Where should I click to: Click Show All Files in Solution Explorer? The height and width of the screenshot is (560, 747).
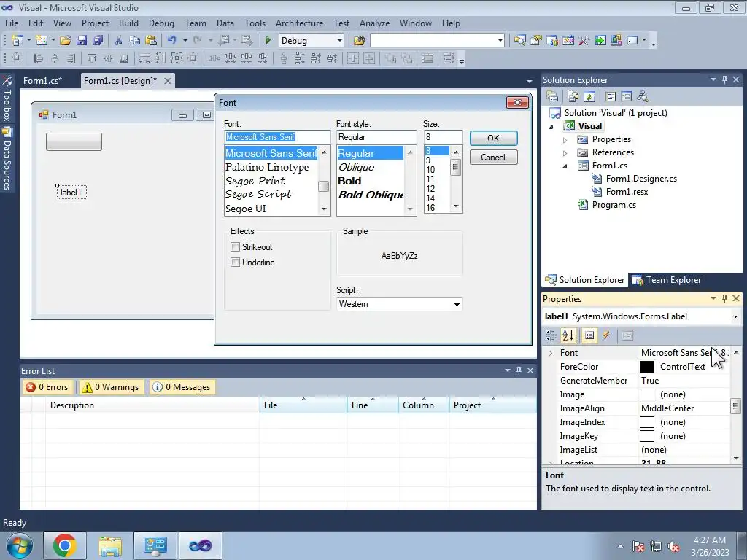pos(573,97)
